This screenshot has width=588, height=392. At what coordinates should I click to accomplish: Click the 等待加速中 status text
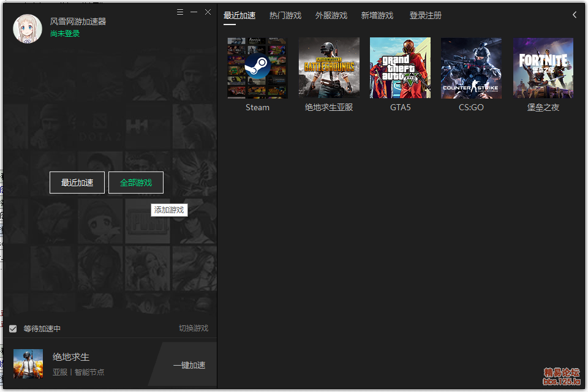point(42,329)
